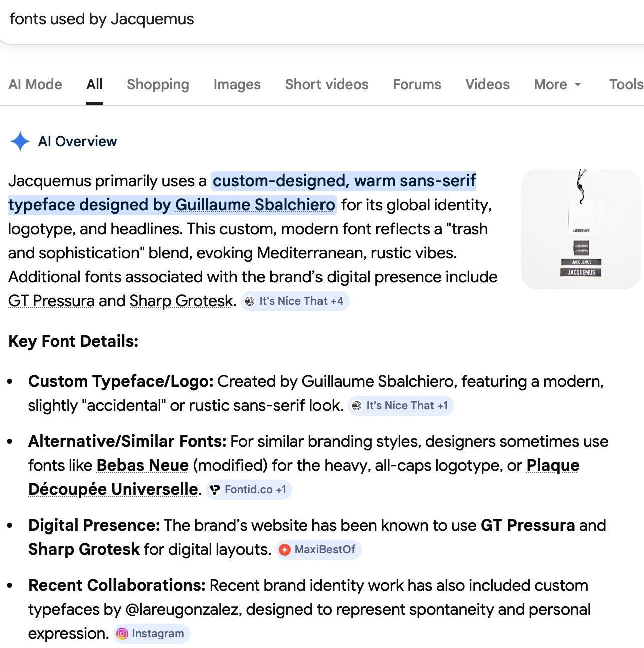Open the MaxiBestOf source chip
The image size is (644, 648).
point(318,549)
